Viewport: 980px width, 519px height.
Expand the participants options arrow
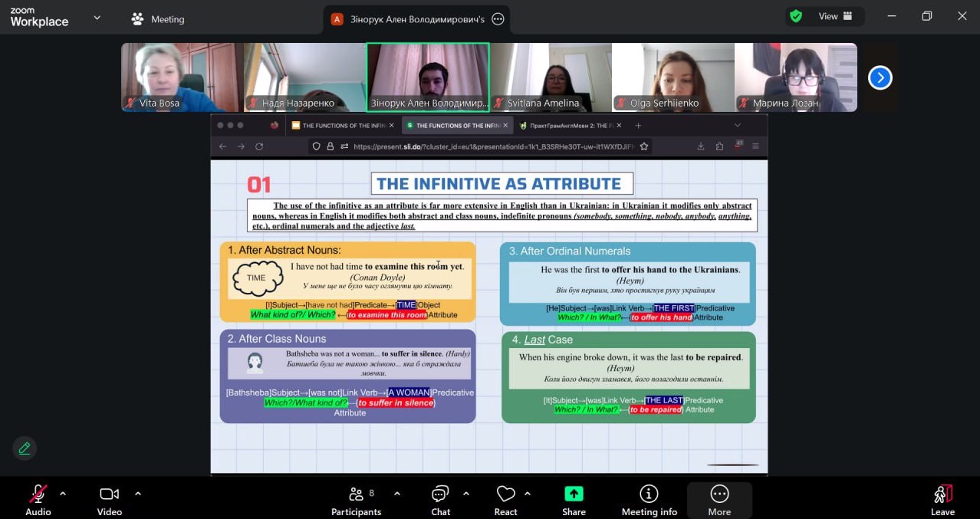click(397, 494)
